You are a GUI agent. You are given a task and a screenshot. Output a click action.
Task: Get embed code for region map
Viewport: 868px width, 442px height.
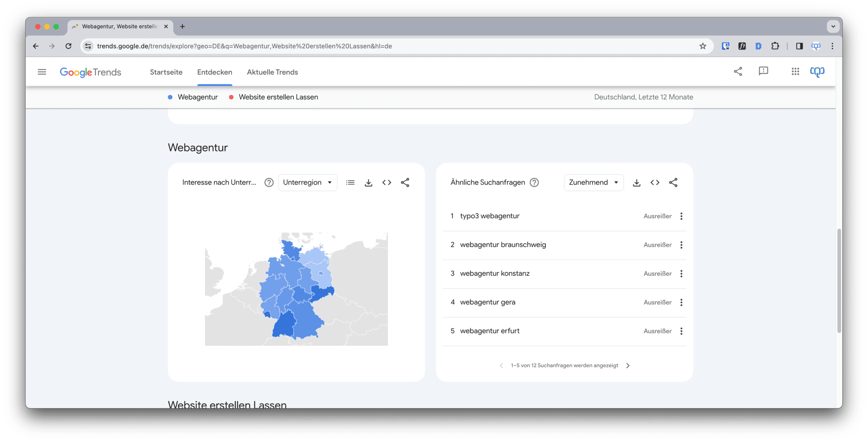[387, 183]
